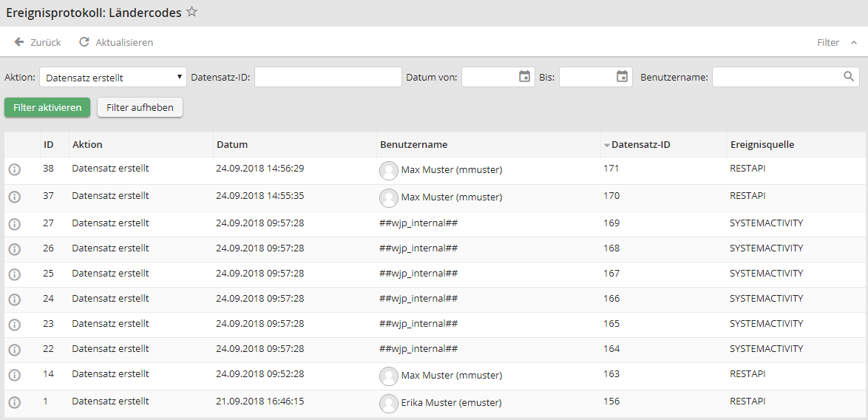
Task: Click the info icon for entry ID 14
Action: point(15,376)
